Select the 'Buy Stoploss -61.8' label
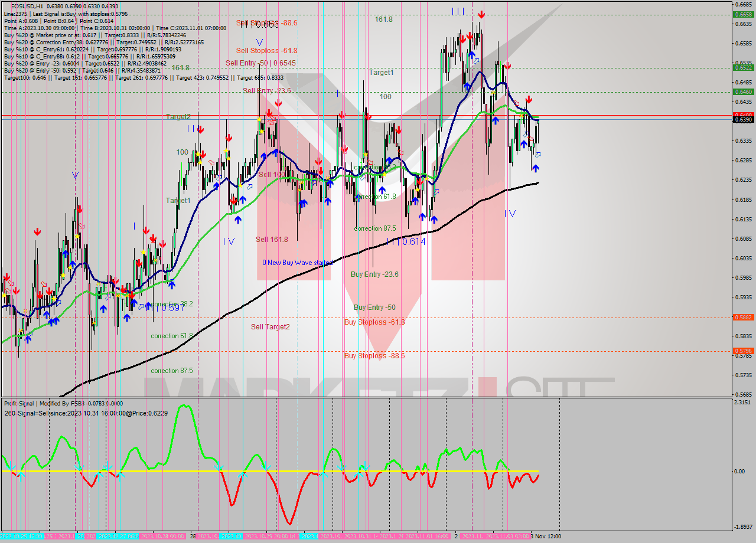The height and width of the screenshot is (543, 756). [374, 322]
